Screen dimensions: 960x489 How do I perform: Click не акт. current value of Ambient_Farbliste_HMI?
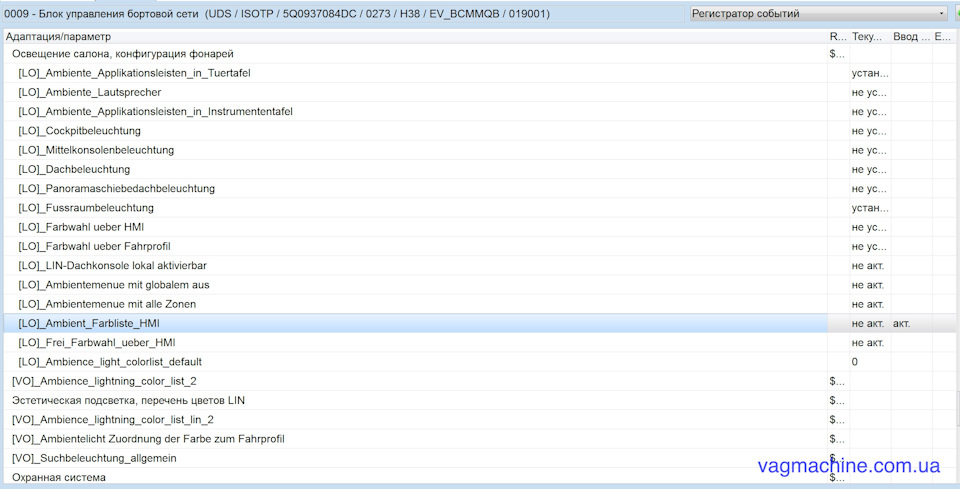[868, 323]
